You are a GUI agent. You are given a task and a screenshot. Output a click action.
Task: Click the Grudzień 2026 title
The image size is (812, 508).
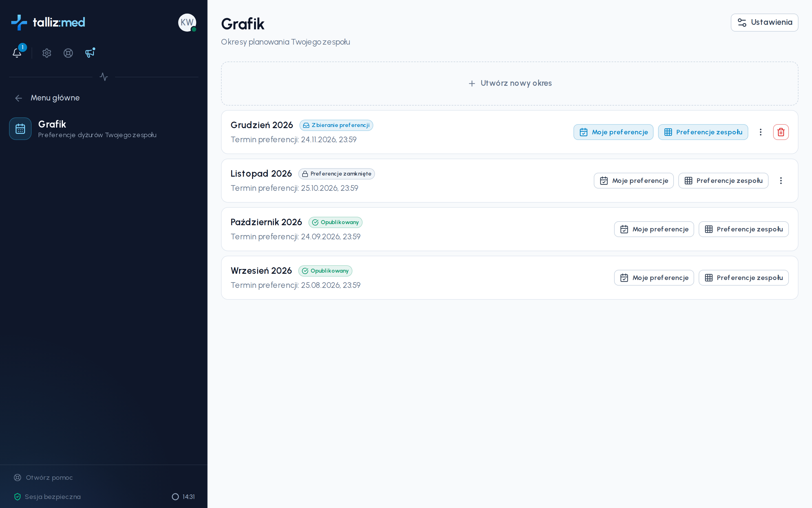[262, 125]
